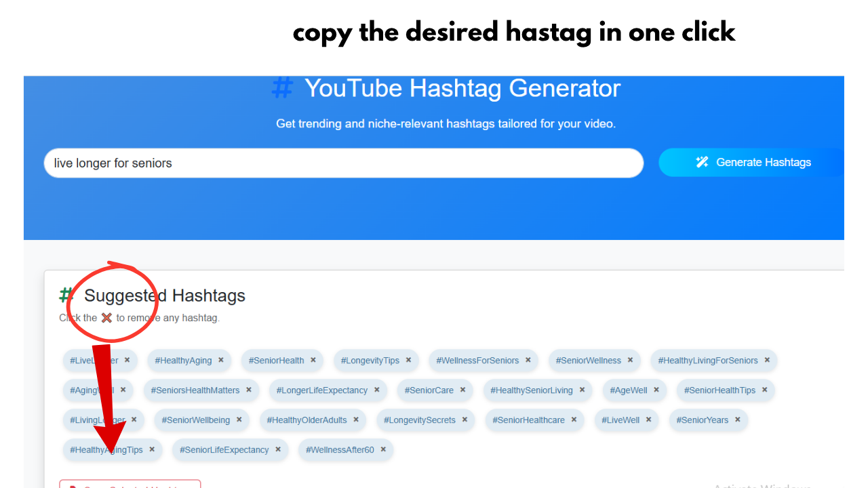Select the #LongerLifeExpectancy hashtag text

322,390
